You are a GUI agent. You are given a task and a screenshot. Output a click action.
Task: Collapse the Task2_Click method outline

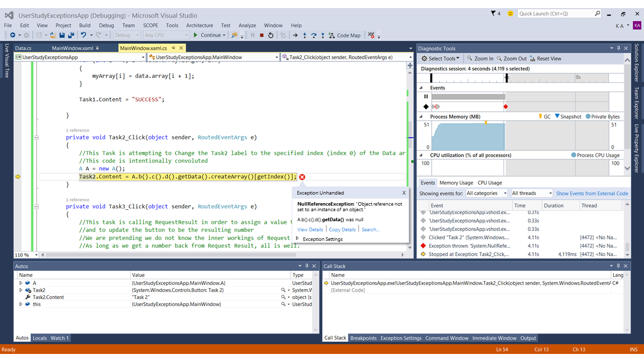point(37,137)
